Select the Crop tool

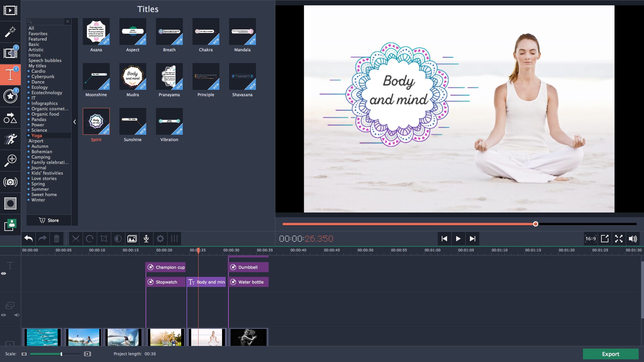pyautogui.click(x=104, y=239)
